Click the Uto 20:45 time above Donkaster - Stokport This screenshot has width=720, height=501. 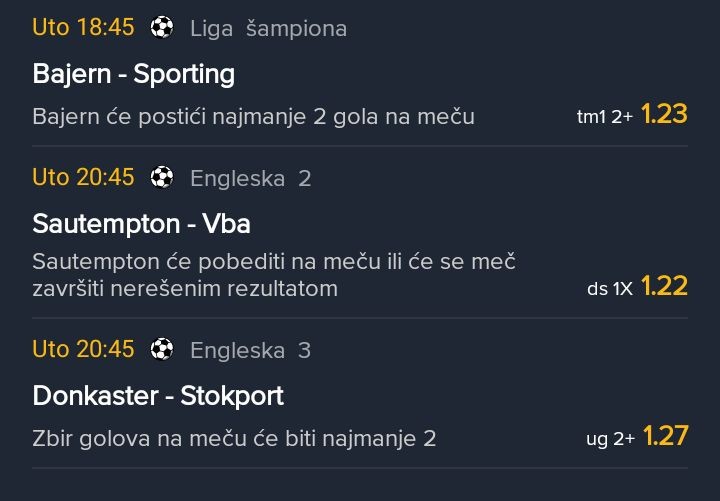click(83, 350)
